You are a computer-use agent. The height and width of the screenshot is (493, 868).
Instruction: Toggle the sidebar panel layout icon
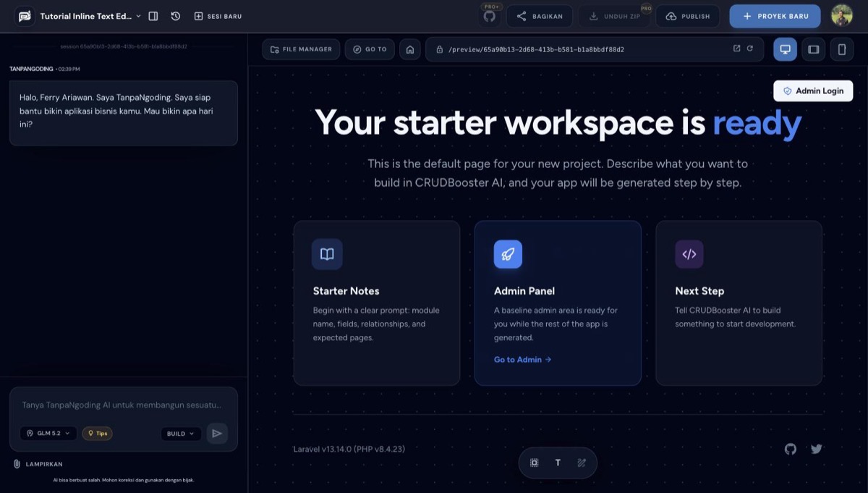153,16
